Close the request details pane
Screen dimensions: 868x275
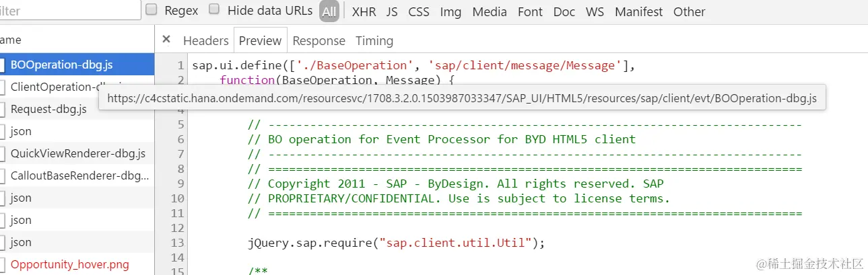click(x=166, y=40)
